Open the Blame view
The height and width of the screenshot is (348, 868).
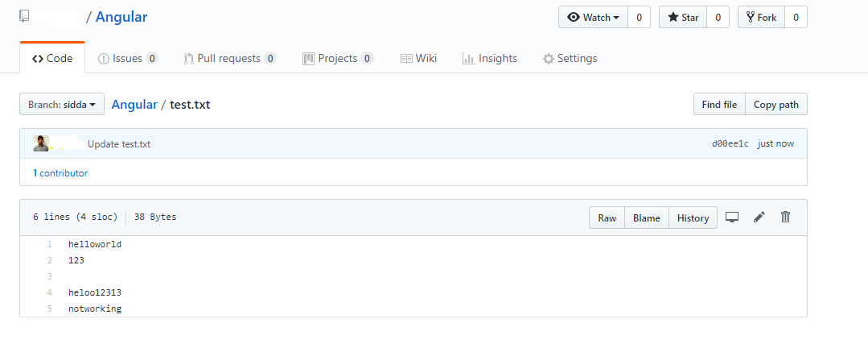pos(647,218)
